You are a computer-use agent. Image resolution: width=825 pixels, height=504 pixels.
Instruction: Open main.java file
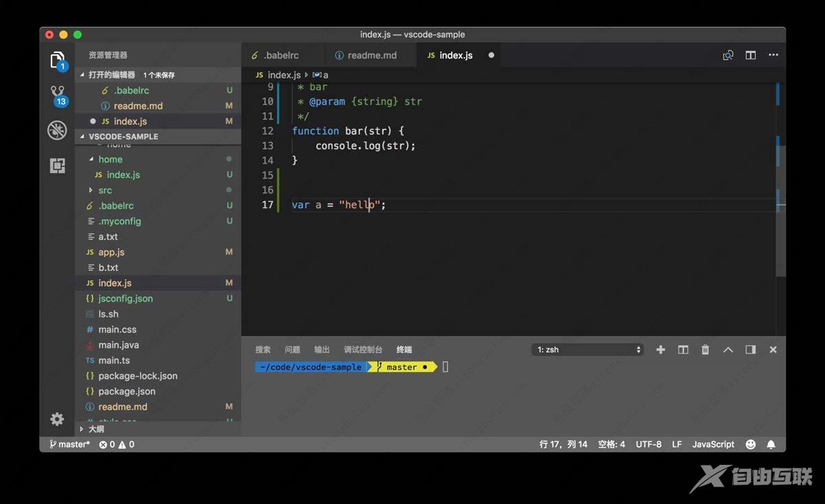click(x=157, y=345)
